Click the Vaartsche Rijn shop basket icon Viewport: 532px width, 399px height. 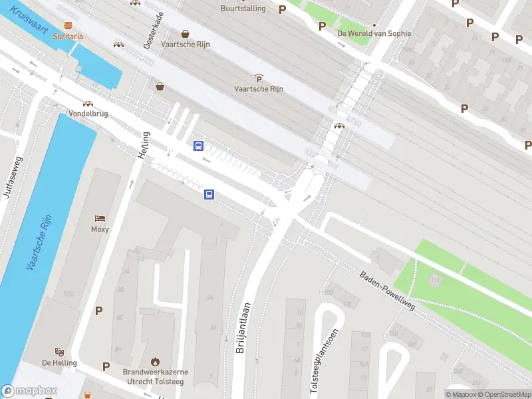[x=185, y=34]
